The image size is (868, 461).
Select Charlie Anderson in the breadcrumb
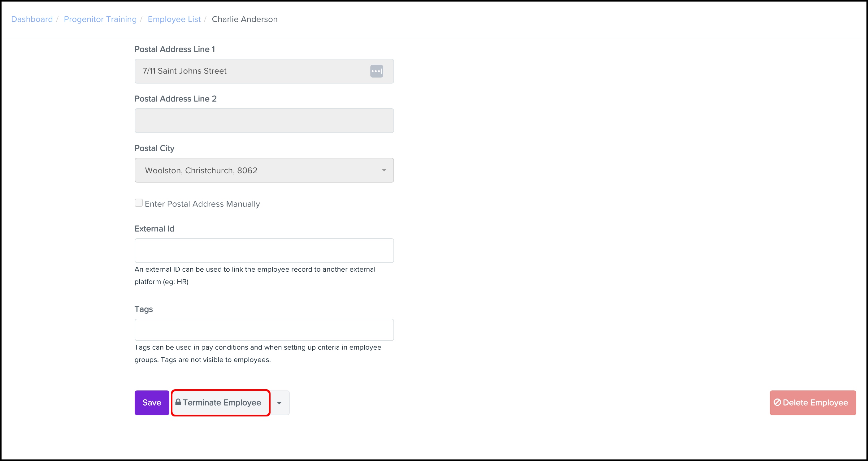(245, 19)
